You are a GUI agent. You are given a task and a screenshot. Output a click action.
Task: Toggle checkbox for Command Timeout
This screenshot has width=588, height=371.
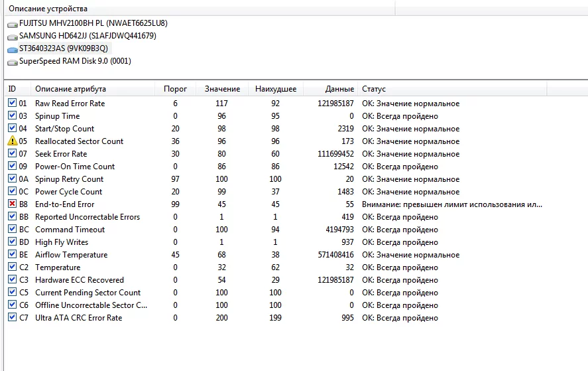13,229
